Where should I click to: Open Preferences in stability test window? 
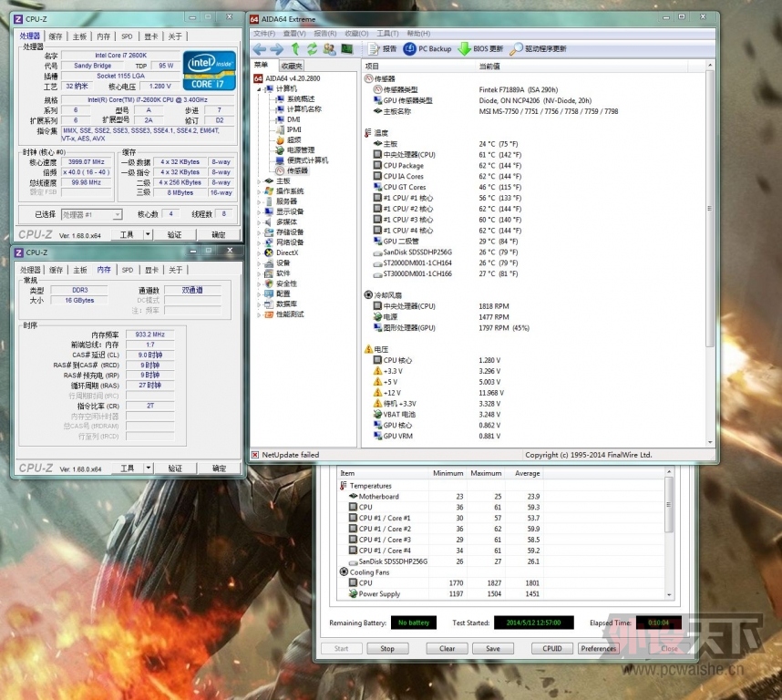point(599,648)
